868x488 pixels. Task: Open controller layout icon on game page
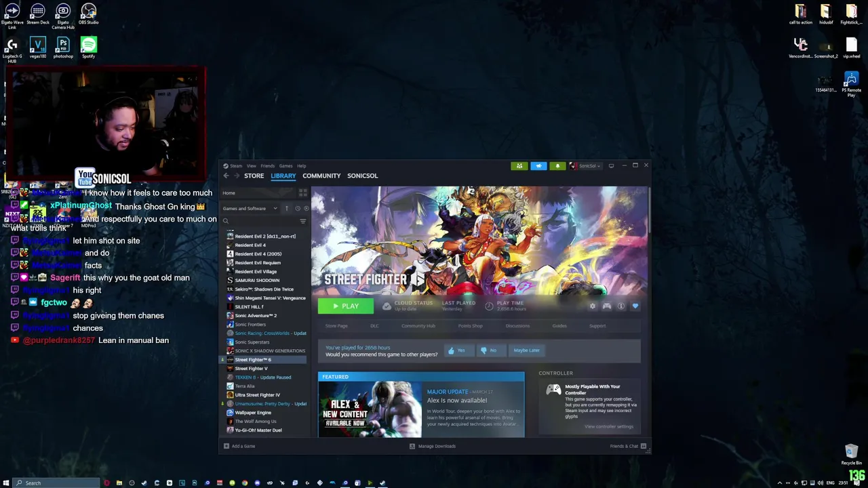click(x=607, y=306)
